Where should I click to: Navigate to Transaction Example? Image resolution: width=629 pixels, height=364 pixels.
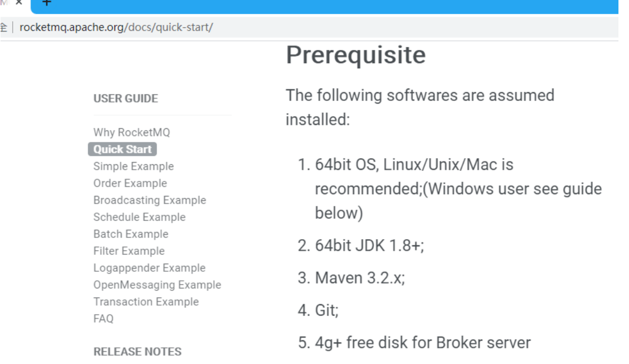[x=146, y=302]
